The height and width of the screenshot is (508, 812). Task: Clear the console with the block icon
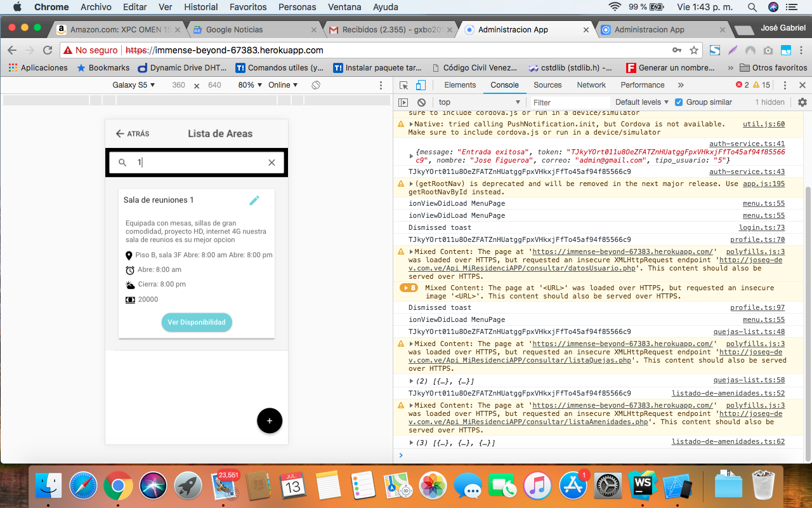pos(421,102)
